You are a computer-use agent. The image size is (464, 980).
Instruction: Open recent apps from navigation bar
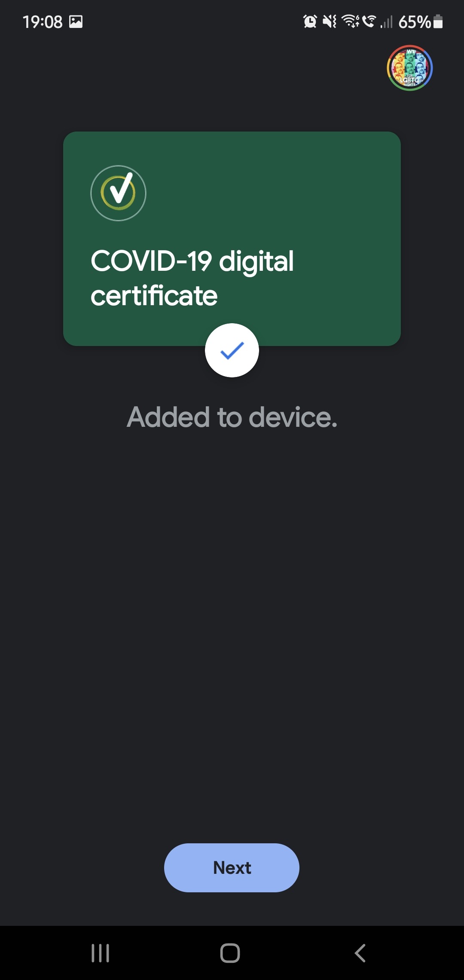point(101,953)
